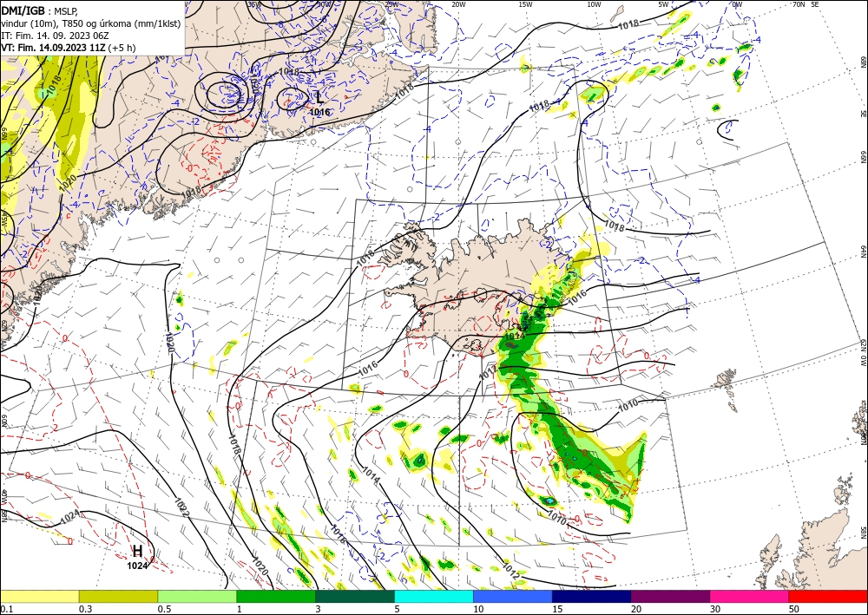This screenshot has height=615, width=868.
Task: Click the '0.3' legend scale value
Action: 85,608
